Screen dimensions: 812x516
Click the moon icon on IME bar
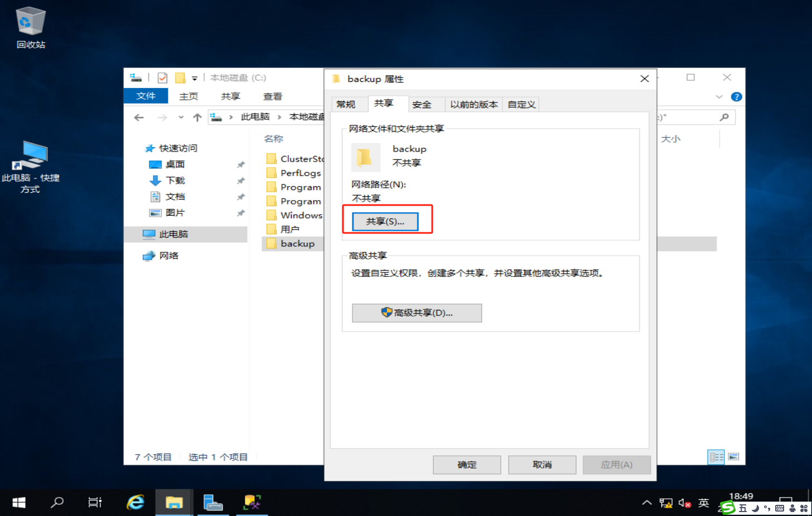click(755, 508)
